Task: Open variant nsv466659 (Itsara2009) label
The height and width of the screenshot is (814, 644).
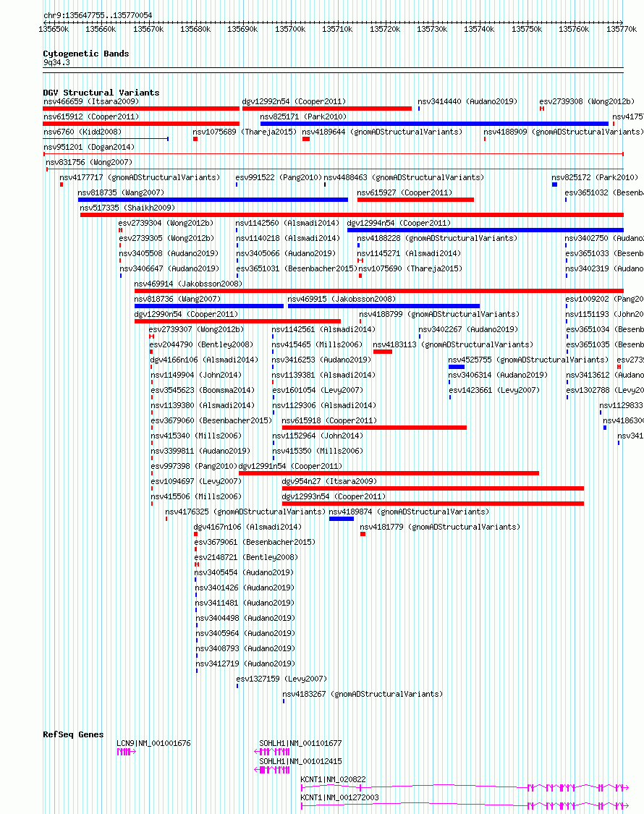Action: [x=91, y=102]
